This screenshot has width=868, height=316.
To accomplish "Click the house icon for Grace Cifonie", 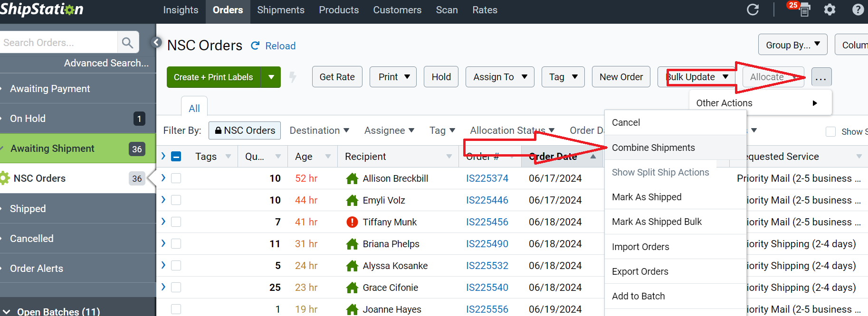I will tap(352, 288).
